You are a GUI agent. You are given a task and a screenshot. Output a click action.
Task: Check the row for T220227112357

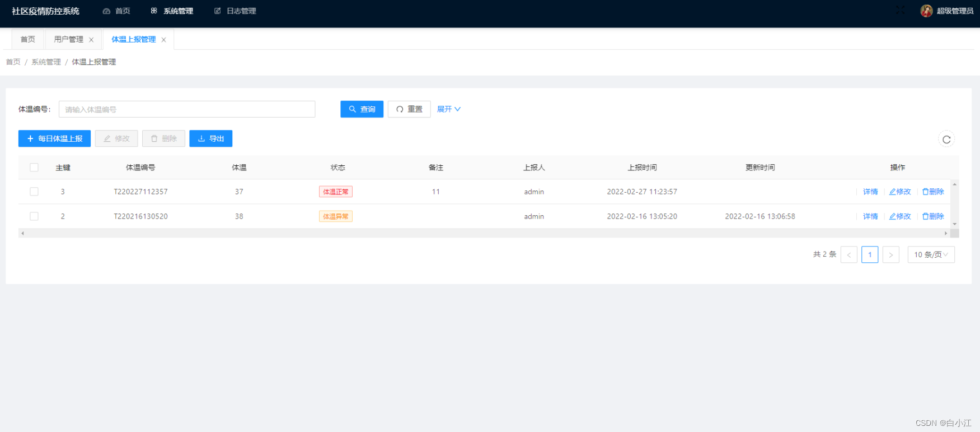coord(34,192)
